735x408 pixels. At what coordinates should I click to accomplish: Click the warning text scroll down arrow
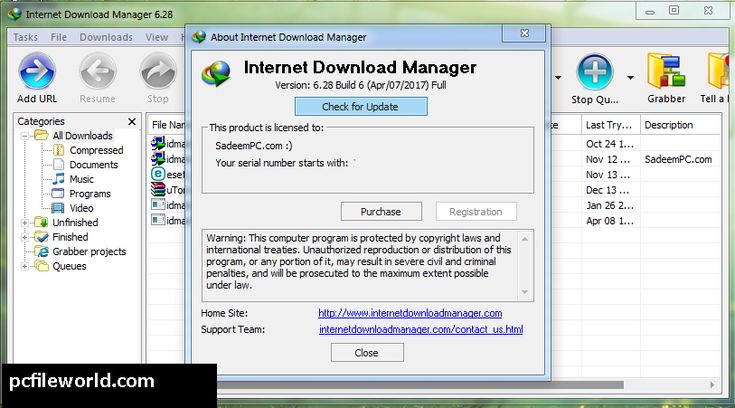point(525,292)
